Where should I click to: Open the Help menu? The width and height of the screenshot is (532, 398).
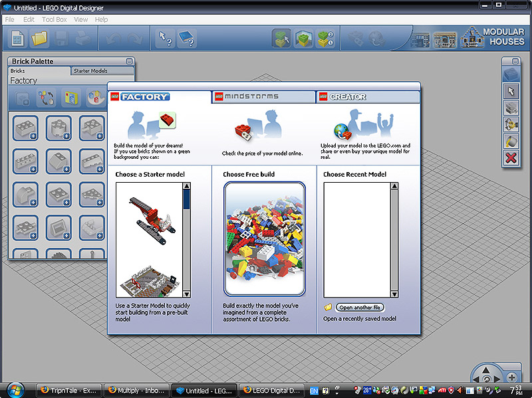101,20
